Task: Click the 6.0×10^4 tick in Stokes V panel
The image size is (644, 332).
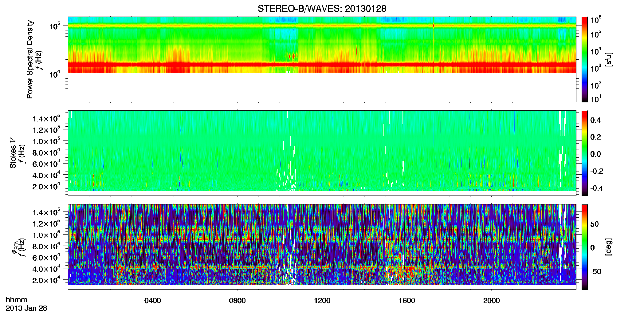Action: click(x=46, y=164)
